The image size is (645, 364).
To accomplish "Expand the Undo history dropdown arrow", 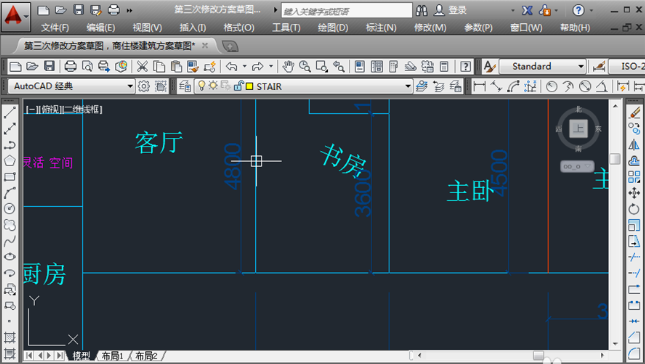I will coord(244,66).
